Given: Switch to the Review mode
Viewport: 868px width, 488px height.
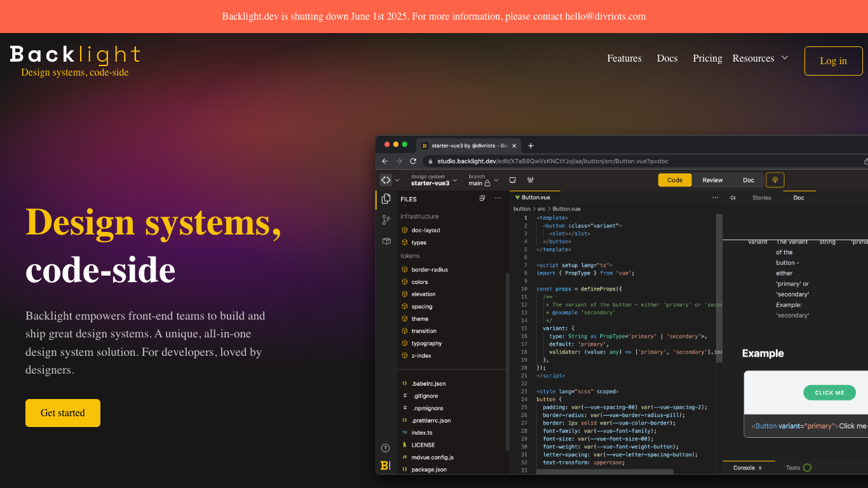Looking at the screenshot, I should (712, 180).
